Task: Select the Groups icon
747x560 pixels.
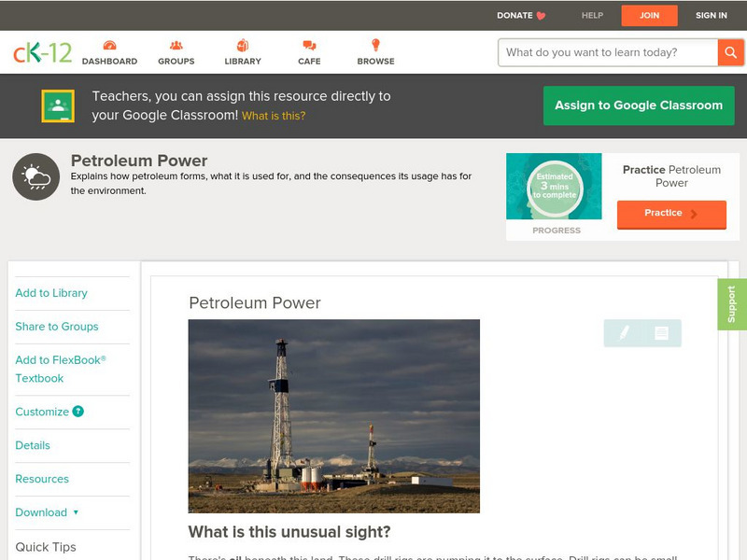Action: (176, 44)
